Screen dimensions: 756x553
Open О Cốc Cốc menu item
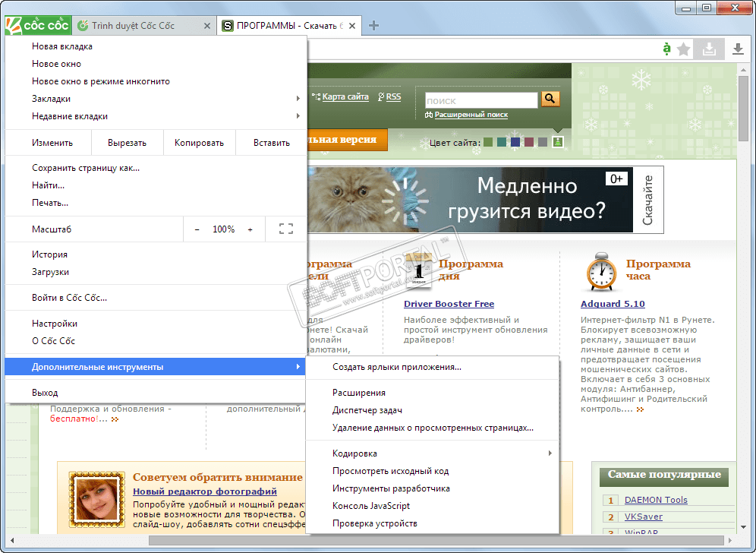[x=156, y=340]
